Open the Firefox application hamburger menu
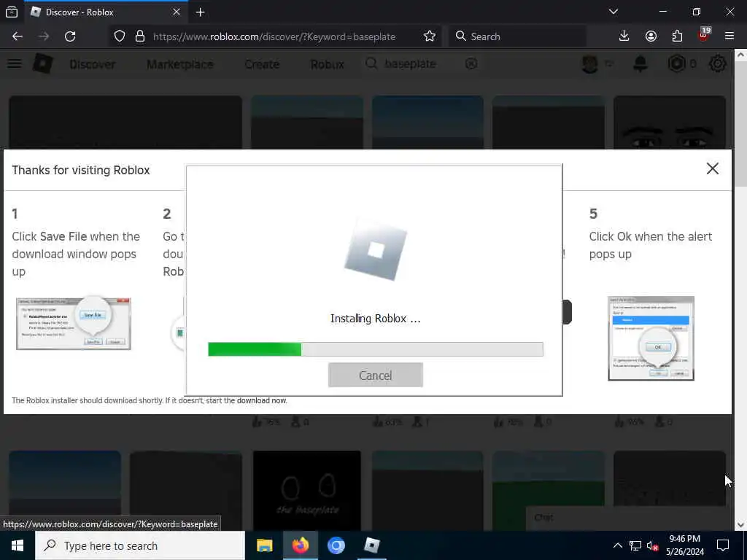This screenshot has height=560, width=747. coord(729,36)
